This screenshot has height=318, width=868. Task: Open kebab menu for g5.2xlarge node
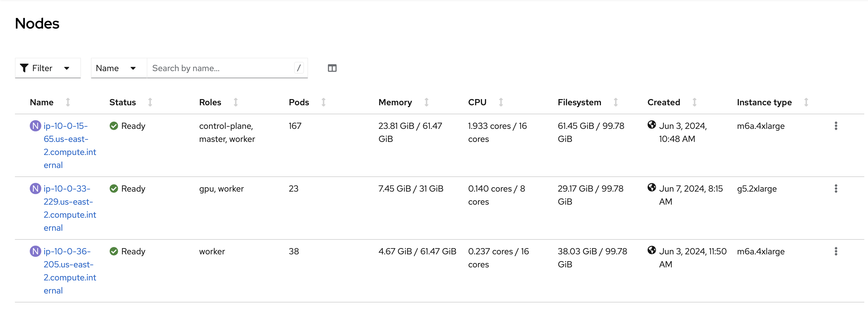(836, 189)
